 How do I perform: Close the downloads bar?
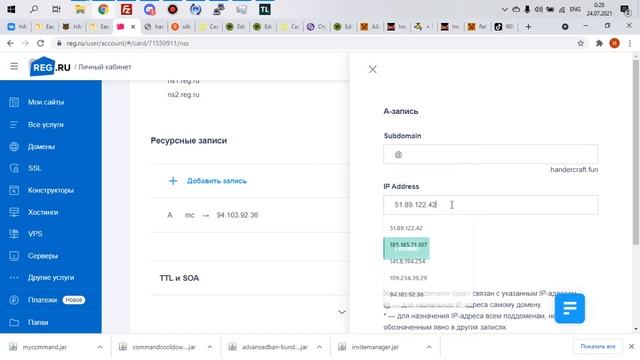631,347
